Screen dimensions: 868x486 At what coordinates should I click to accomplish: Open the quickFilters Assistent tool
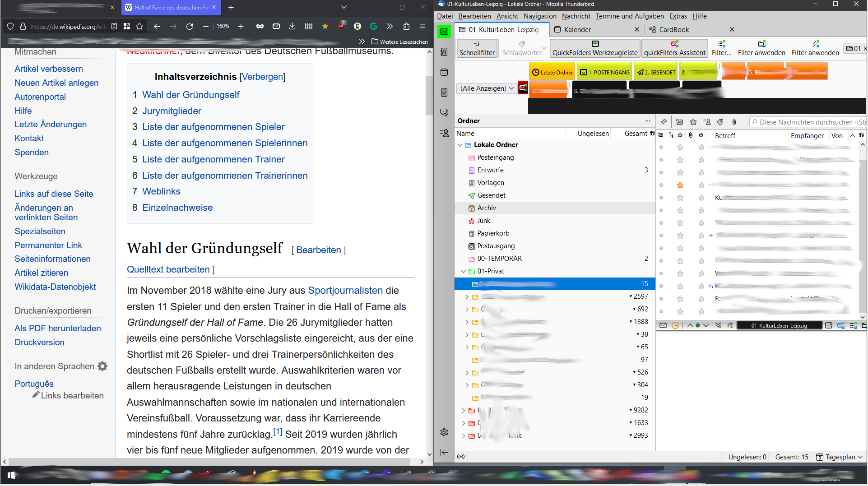674,48
